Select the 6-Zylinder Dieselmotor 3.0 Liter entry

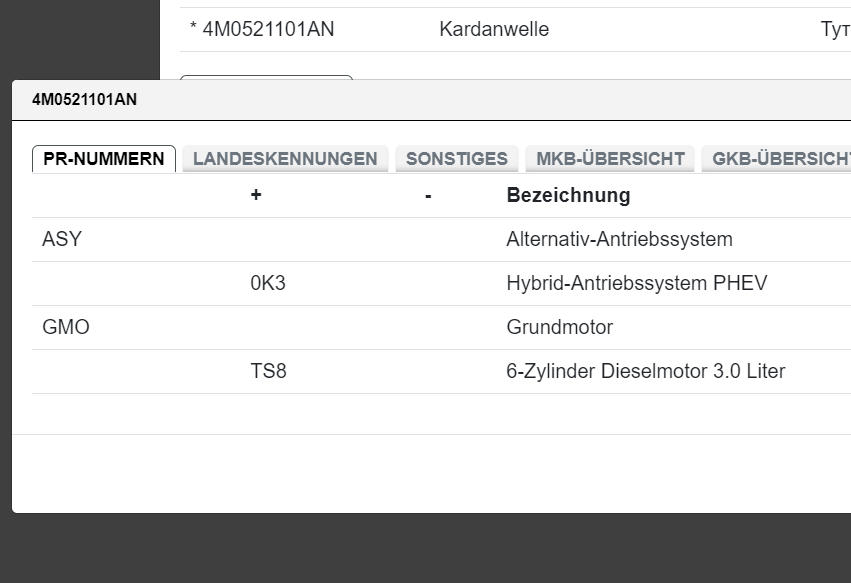[x=645, y=372]
